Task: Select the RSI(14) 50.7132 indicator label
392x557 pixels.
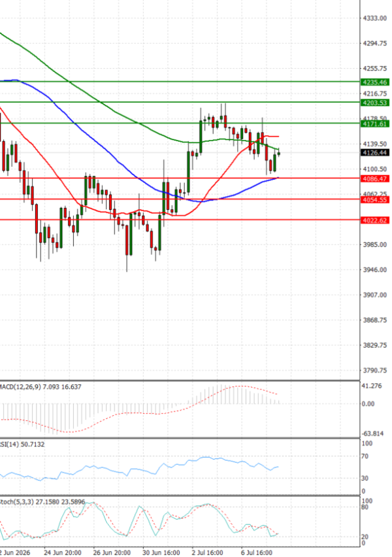Action: pyautogui.click(x=22, y=445)
